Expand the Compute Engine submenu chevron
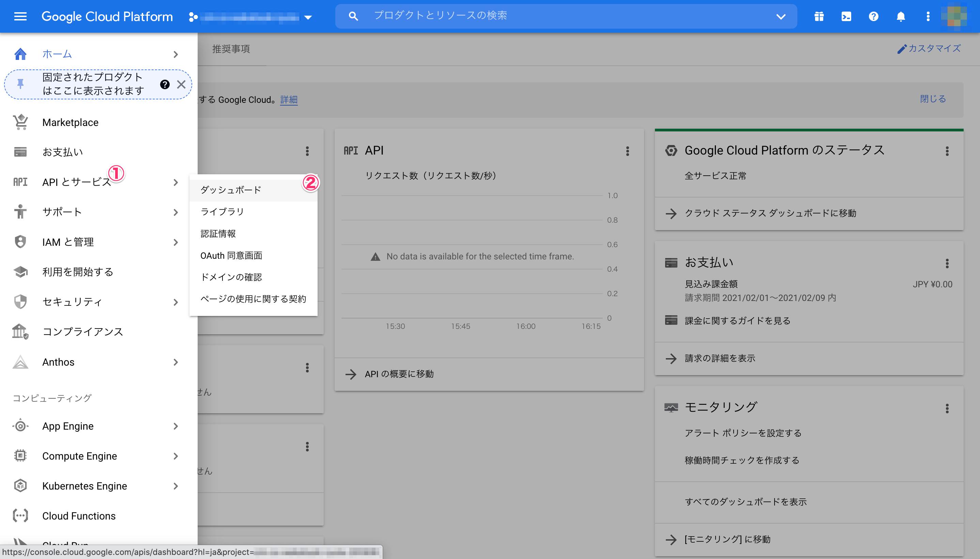 coord(175,456)
